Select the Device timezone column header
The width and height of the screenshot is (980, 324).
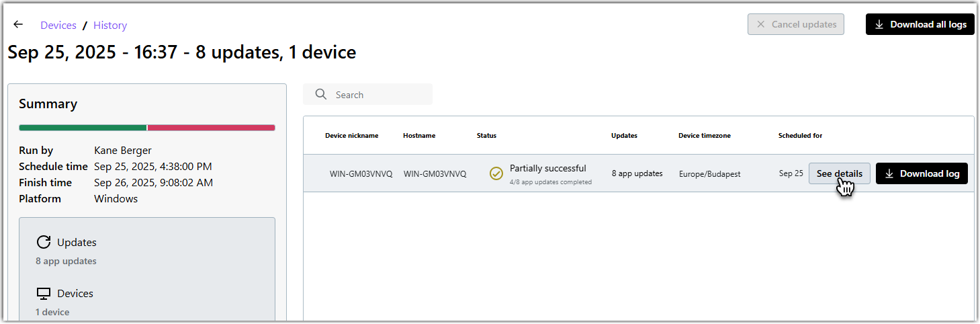[x=704, y=136]
